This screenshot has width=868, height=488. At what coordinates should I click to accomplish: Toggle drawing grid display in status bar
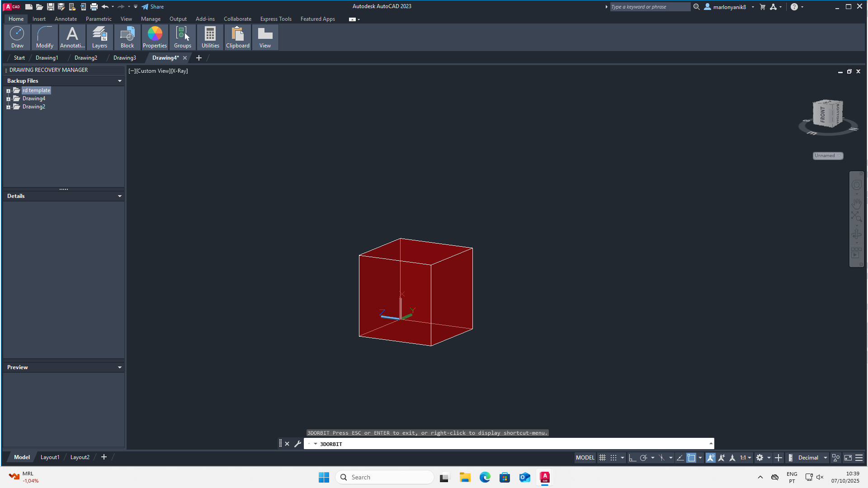tap(602, 458)
